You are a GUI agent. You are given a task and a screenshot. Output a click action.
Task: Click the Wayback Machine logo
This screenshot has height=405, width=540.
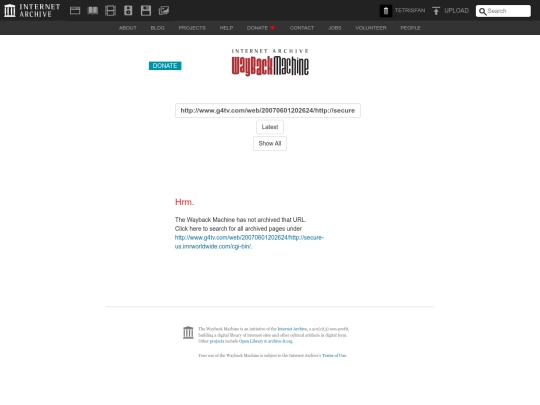click(270, 63)
